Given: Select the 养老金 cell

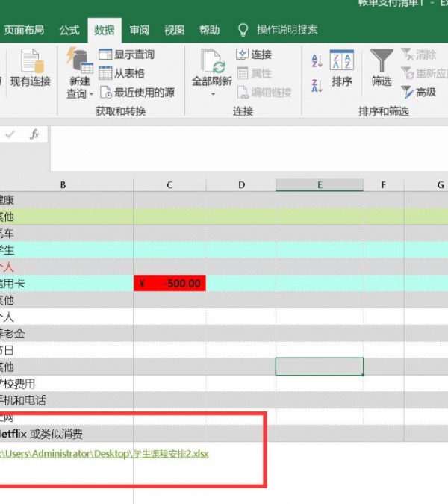Looking at the screenshot, I should (x=66, y=333).
